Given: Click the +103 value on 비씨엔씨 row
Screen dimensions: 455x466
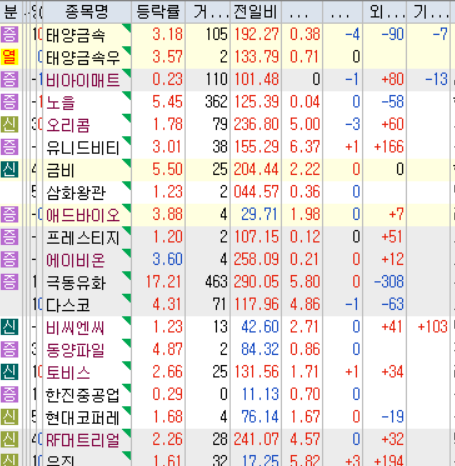Looking at the screenshot, I should click(433, 327).
